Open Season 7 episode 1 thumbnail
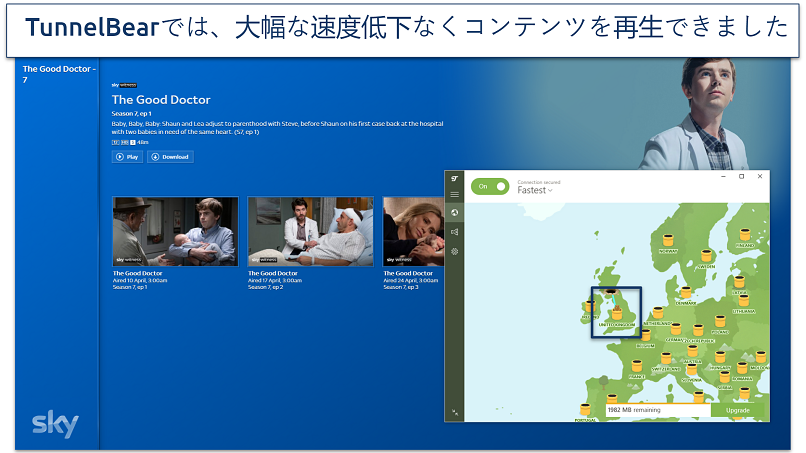Screen dimensions: 806x453 pyautogui.click(x=175, y=231)
